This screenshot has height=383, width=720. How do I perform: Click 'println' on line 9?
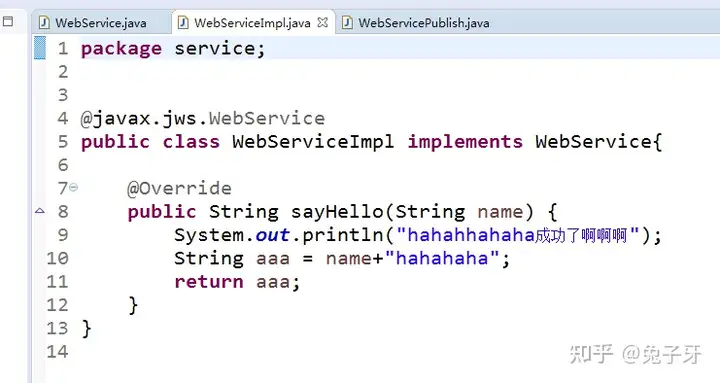pyautogui.click(x=343, y=235)
